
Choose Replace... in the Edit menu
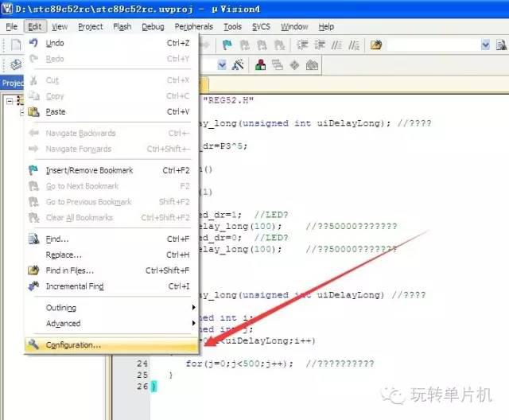coord(111,255)
